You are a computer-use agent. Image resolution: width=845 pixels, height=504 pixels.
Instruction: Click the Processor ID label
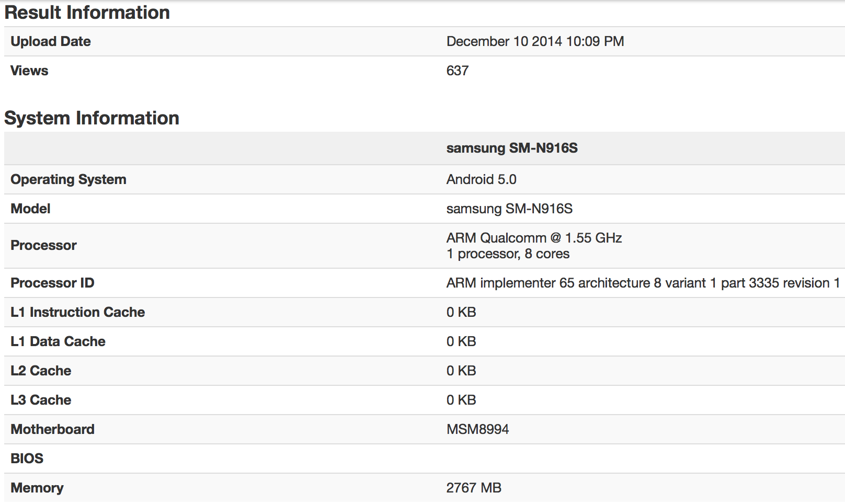coord(52,283)
